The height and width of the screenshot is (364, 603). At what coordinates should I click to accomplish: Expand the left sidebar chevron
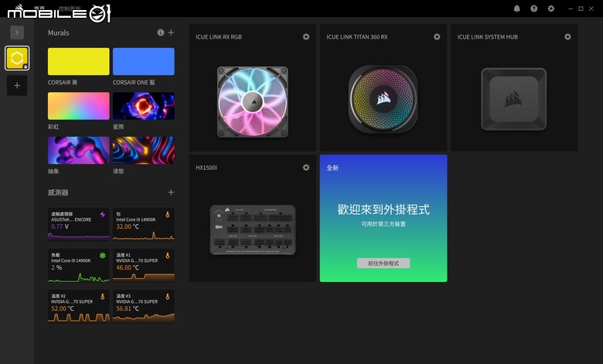pos(17,32)
